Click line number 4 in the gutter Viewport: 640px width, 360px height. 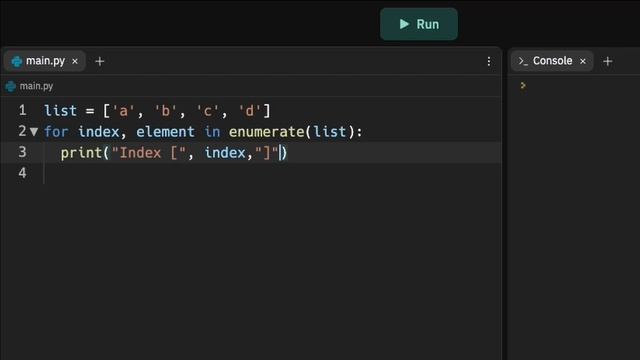(22, 173)
